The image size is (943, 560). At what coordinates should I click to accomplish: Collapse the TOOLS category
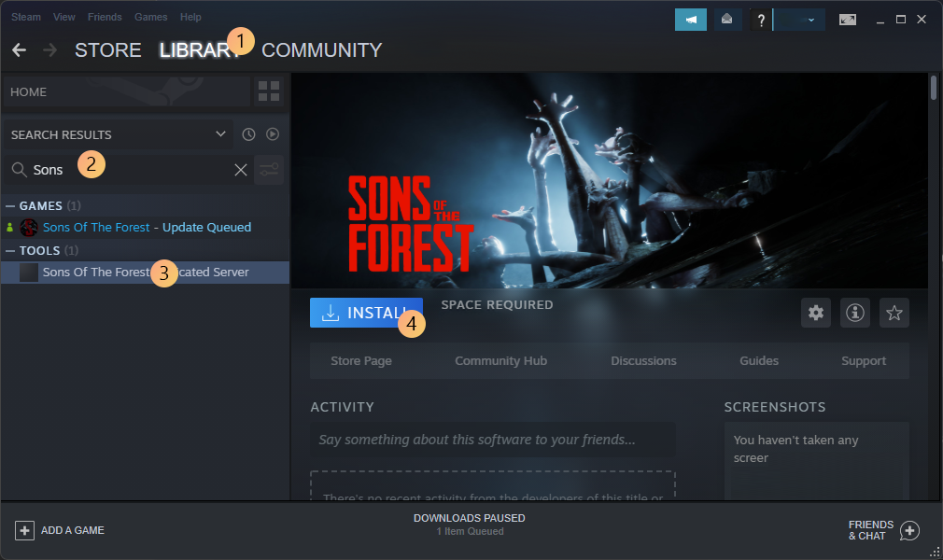[x=10, y=251]
